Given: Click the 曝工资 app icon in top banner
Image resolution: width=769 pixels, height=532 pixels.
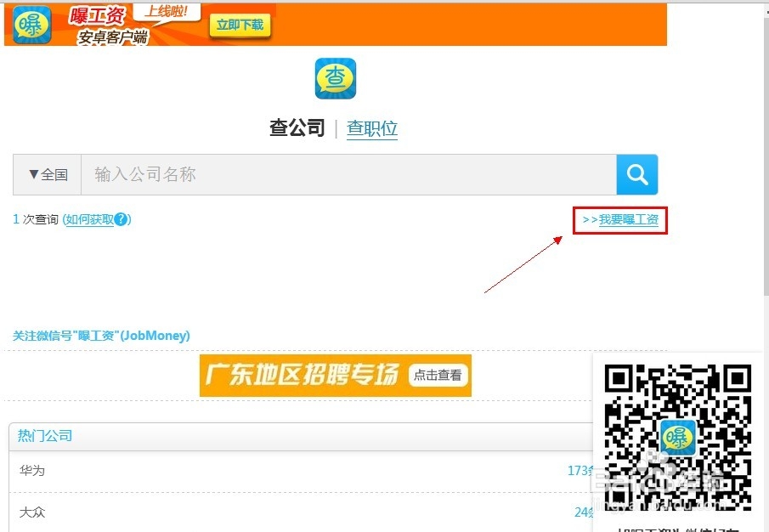Looking at the screenshot, I should (31, 24).
